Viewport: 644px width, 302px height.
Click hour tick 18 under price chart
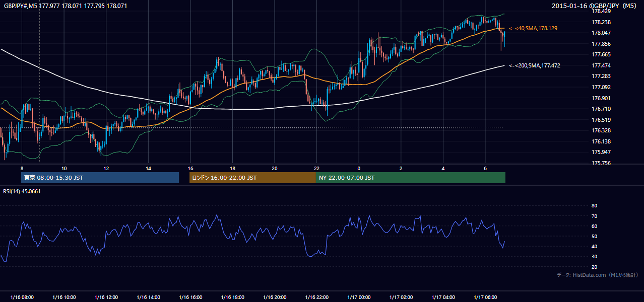pyautogui.click(x=232, y=168)
